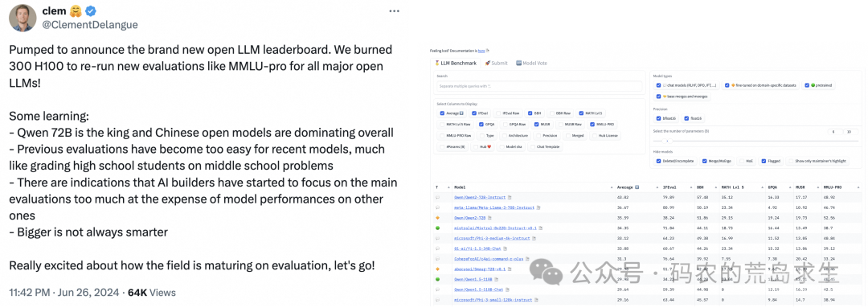Open the tweet's three-dot more options menu
The width and height of the screenshot is (868, 308).
coord(394,11)
